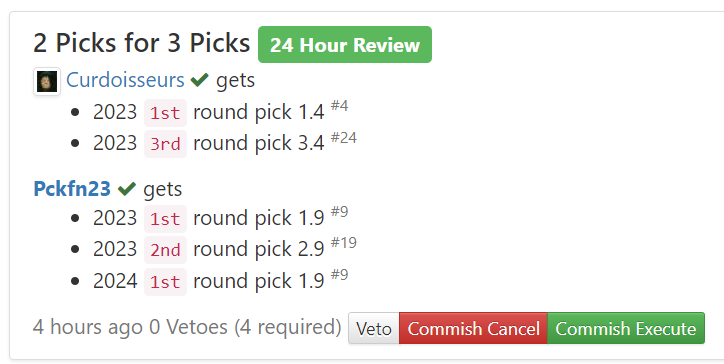Click the #24 overall pick number
724x364 pixels.
[x=344, y=137]
